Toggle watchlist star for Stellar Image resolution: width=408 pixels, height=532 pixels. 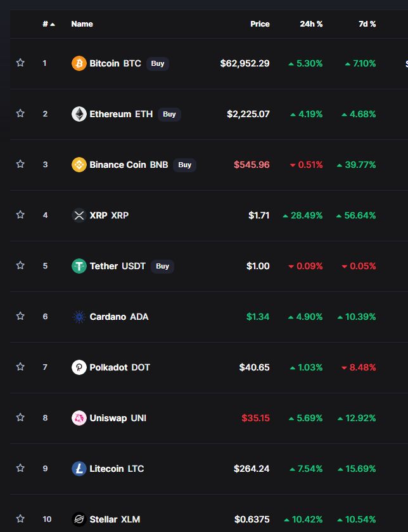point(20,519)
